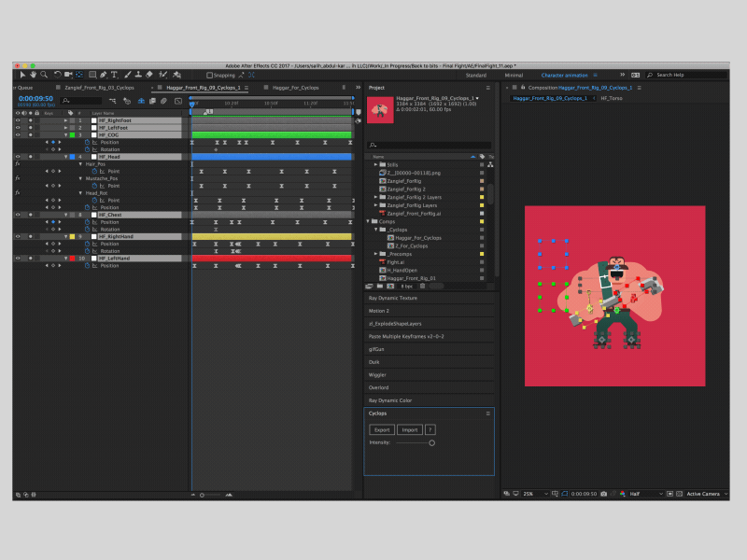This screenshot has height=560, width=747.
Task: Select the Puppet Pin tool
Action: pyautogui.click(x=175, y=75)
